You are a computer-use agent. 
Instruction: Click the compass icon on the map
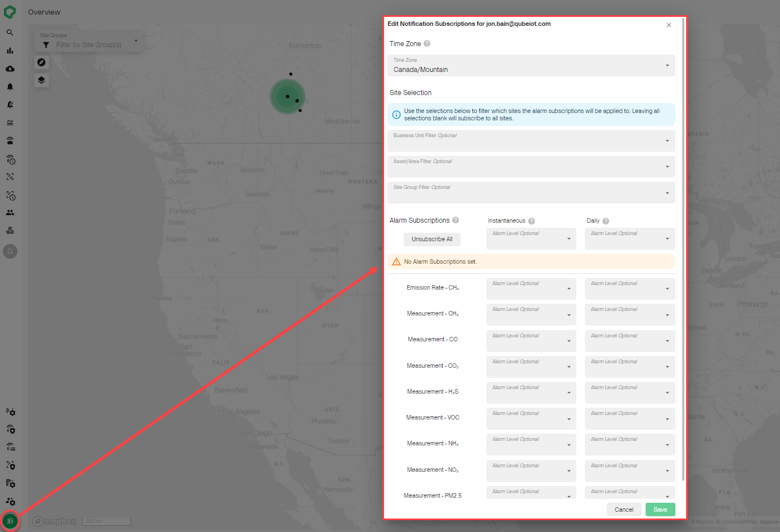[42, 62]
